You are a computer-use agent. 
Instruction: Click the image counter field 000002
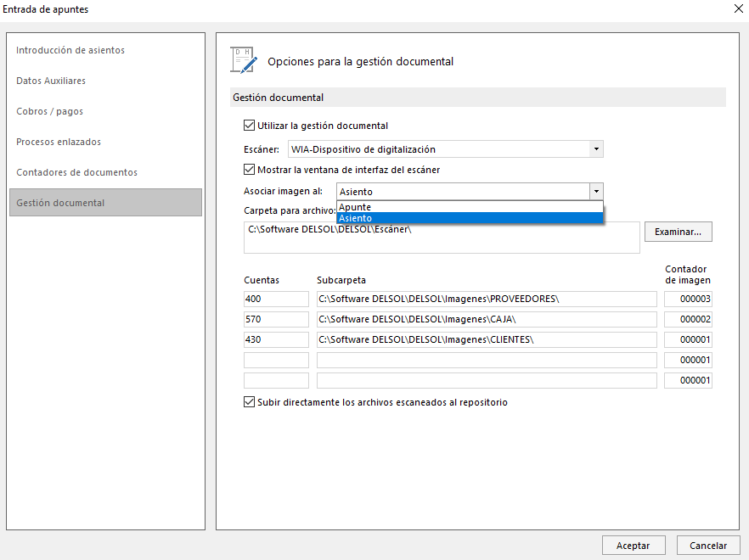(x=689, y=319)
